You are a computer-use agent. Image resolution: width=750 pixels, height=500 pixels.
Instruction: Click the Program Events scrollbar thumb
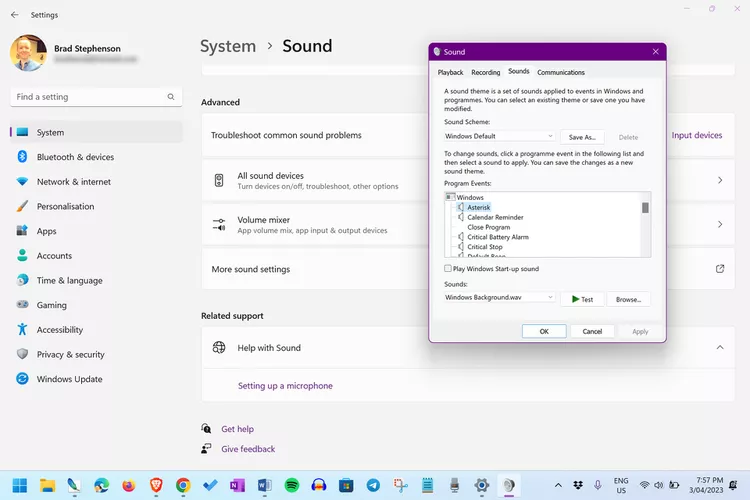(x=645, y=208)
